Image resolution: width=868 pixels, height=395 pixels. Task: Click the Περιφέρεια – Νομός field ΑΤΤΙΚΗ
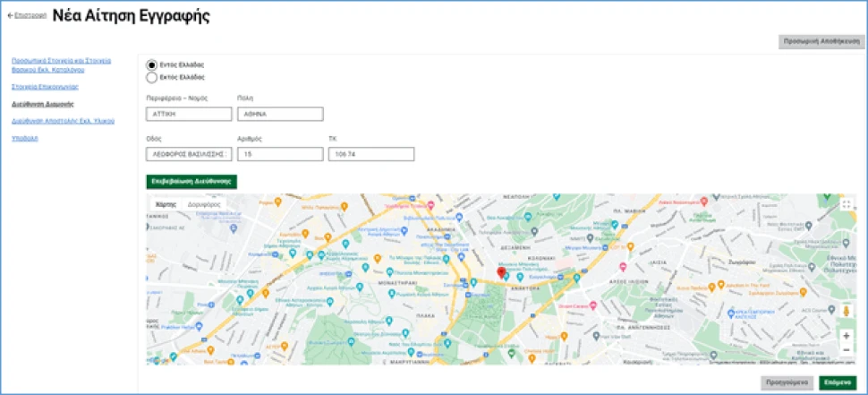[x=186, y=115]
